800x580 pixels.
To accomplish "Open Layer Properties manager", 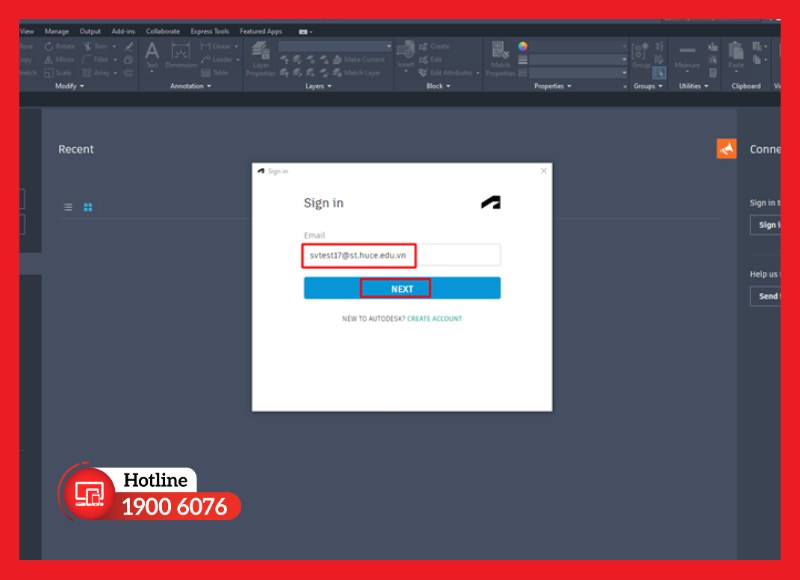I will 261,59.
